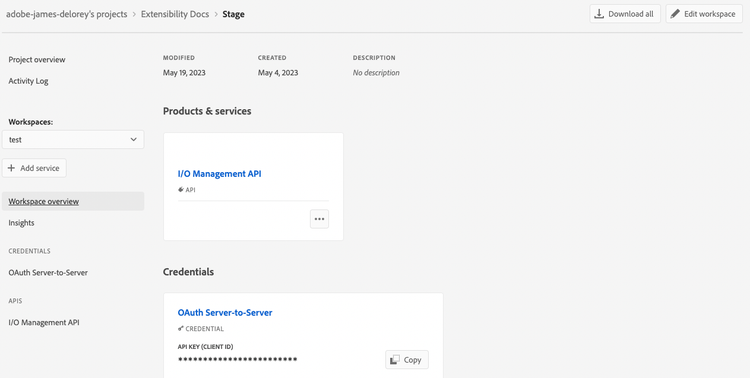
Task: Click the CREDENTIALS sidebar section label
Action: 29,251
